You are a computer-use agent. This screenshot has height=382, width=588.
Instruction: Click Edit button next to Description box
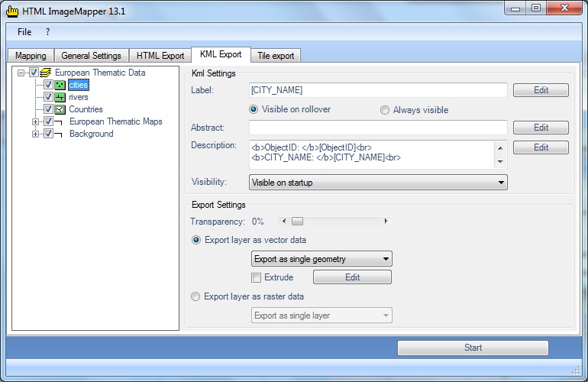point(541,147)
